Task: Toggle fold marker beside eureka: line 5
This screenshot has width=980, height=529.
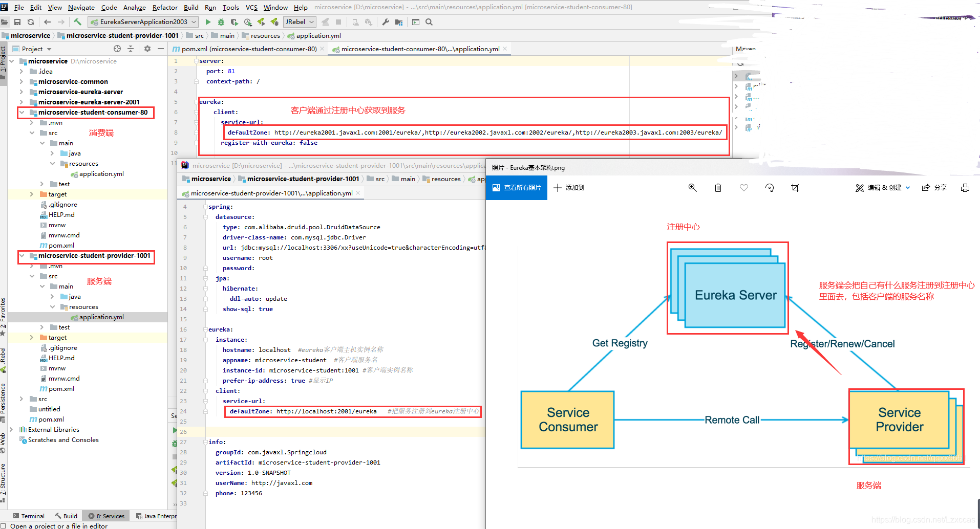Action: coord(197,102)
